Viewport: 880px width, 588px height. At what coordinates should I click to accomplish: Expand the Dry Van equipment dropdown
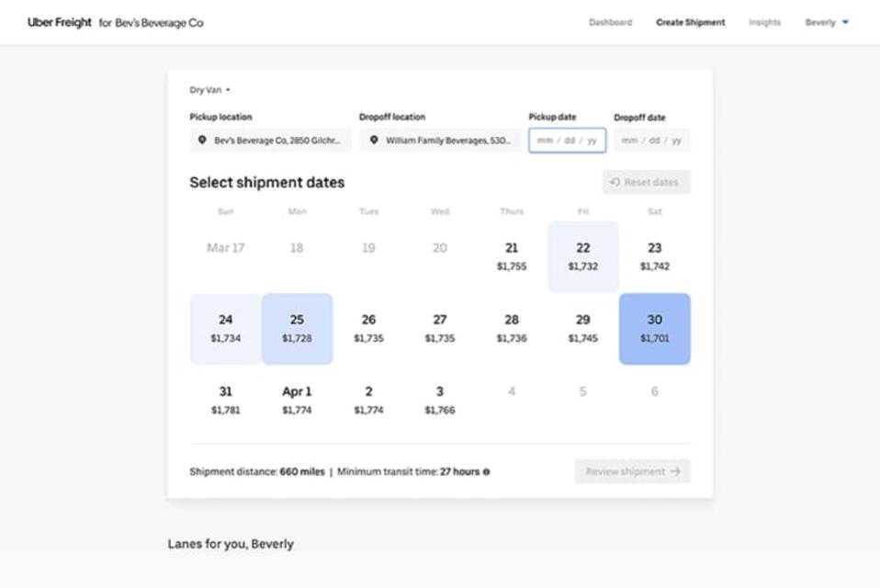click(x=210, y=90)
